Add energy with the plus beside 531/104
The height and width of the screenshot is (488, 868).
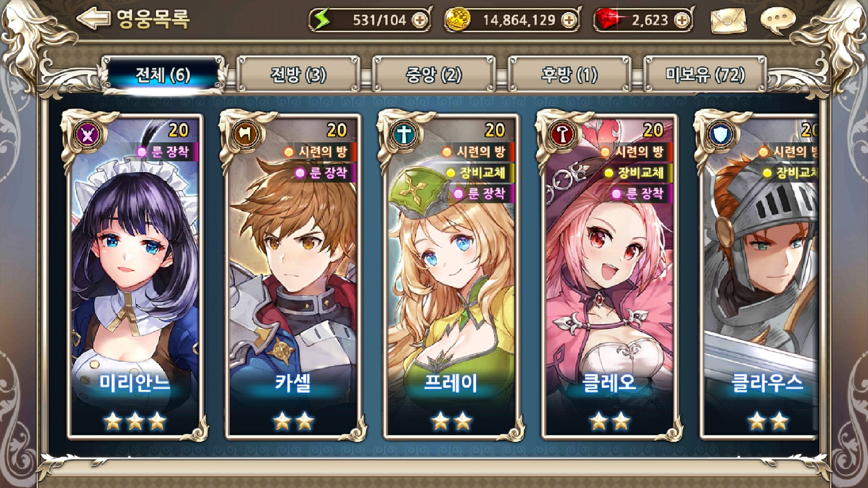[420, 20]
